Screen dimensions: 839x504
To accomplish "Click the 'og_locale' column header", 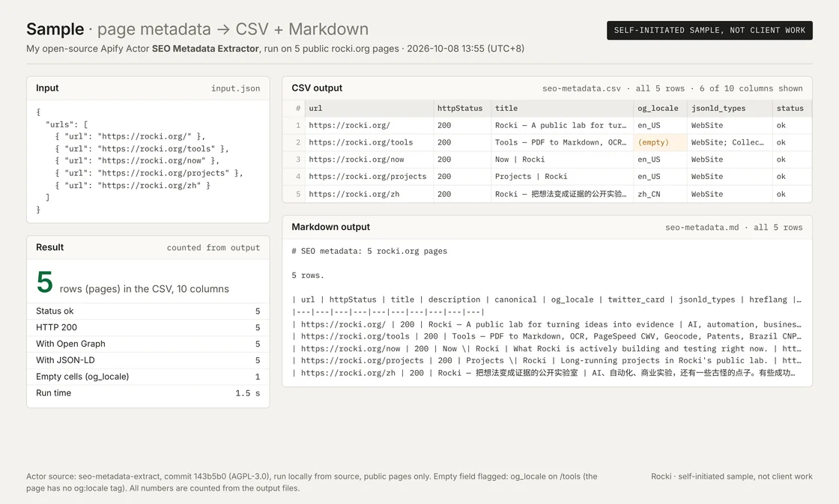I will click(658, 108).
